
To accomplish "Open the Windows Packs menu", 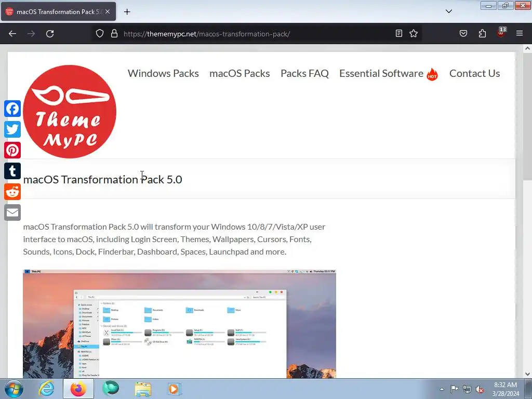I will (163, 73).
